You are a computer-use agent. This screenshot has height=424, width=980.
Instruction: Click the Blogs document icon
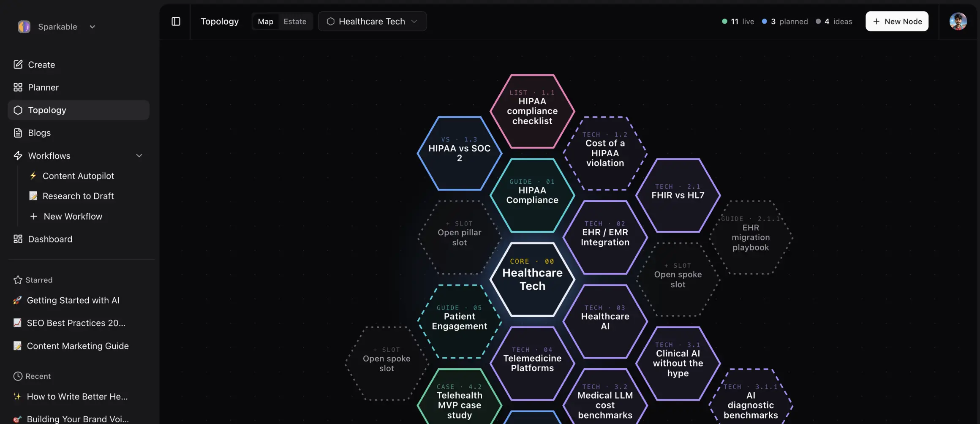(x=18, y=133)
